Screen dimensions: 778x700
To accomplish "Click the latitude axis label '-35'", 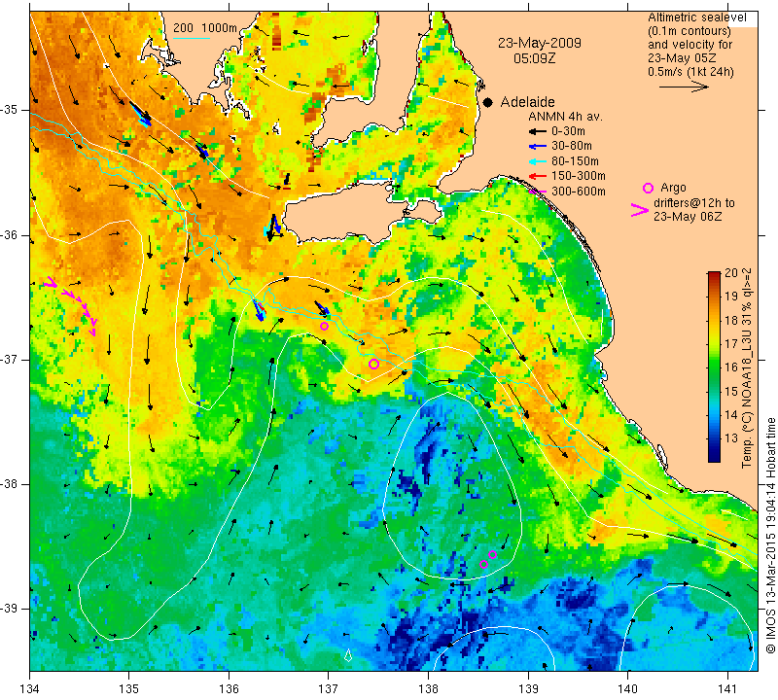I will tap(10, 110).
